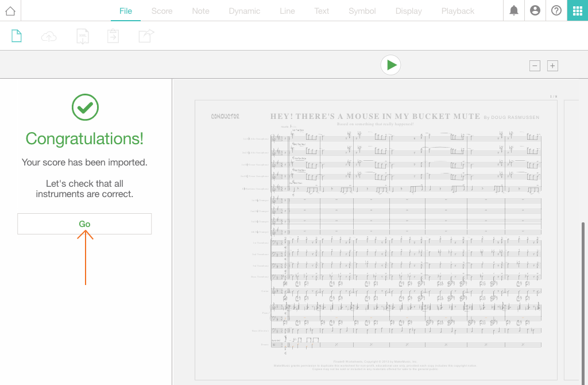The width and height of the screenshot is (588, 385).
Task: Open the File tab
Action: tap(126, 11)
